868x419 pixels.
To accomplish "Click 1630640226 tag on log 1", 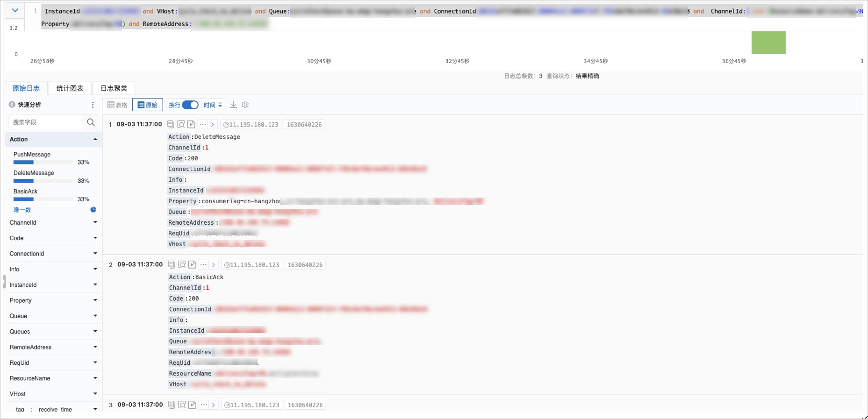I will (304, 125).
